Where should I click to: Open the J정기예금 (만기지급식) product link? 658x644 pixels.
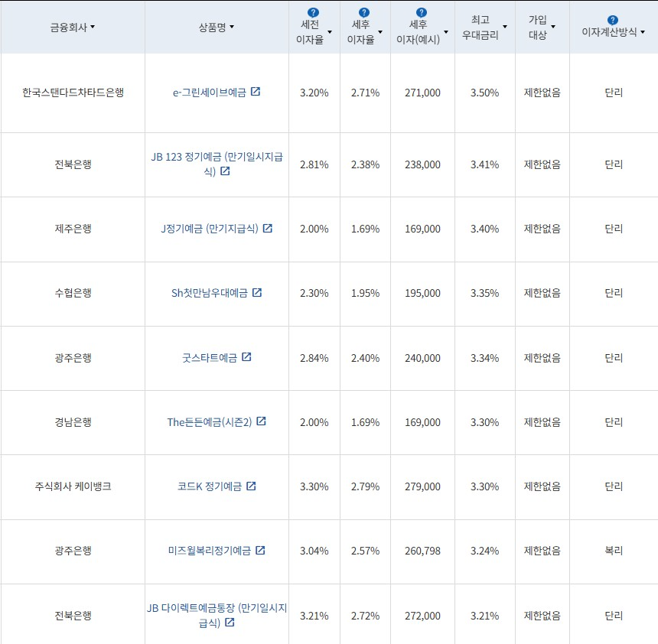[x=210, y=229]
